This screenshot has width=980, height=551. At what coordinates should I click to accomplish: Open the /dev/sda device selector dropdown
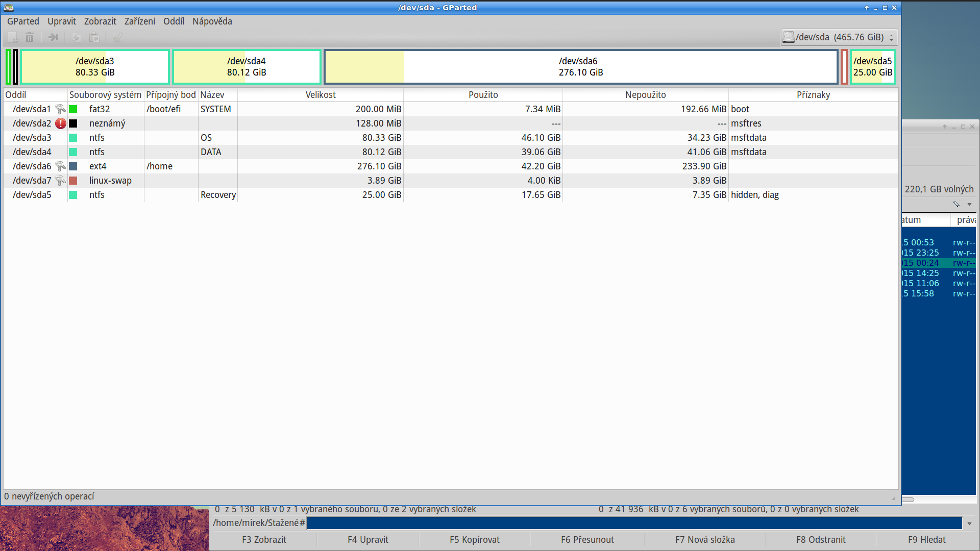(x=839, y=37)
